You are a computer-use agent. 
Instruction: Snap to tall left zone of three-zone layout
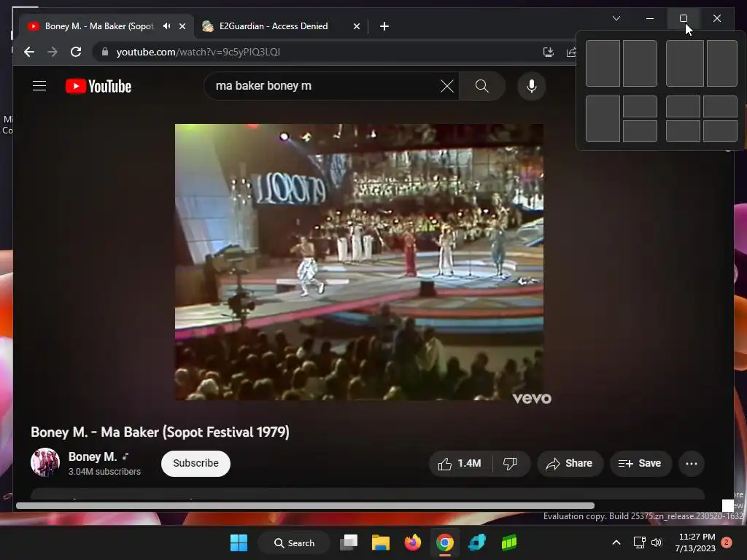coord(603,119)
